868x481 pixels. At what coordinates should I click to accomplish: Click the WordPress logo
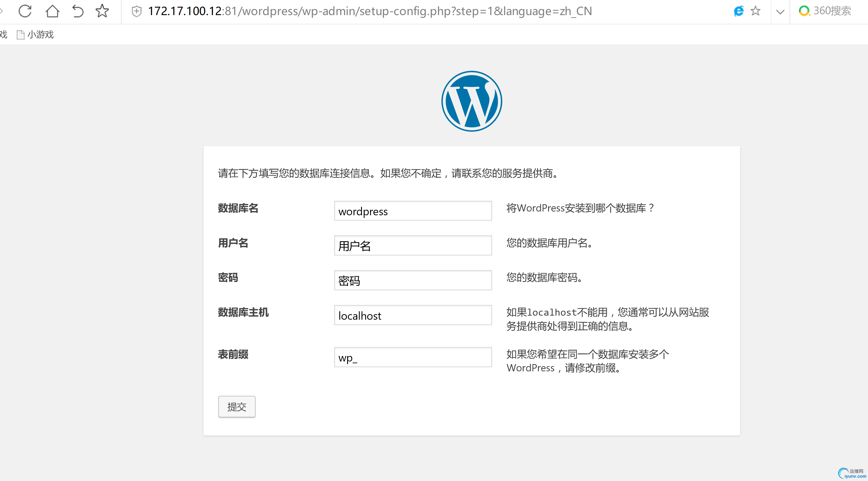[x=471, y=101]
